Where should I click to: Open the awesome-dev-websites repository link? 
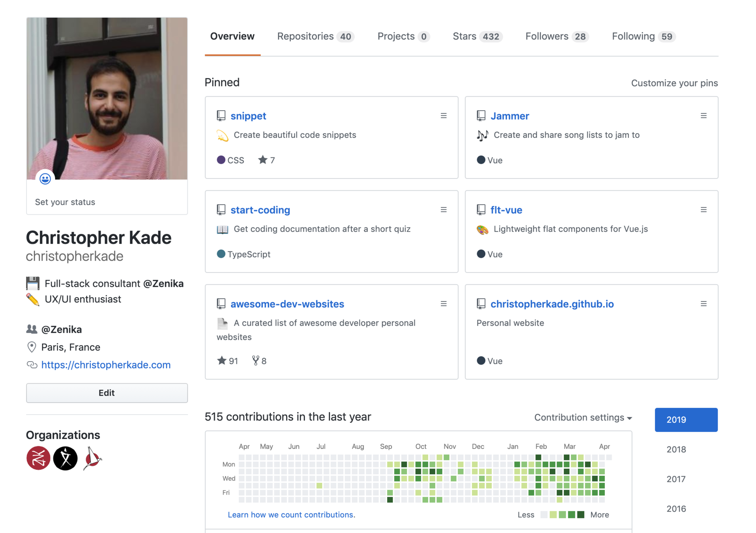(x=287, y=304)
